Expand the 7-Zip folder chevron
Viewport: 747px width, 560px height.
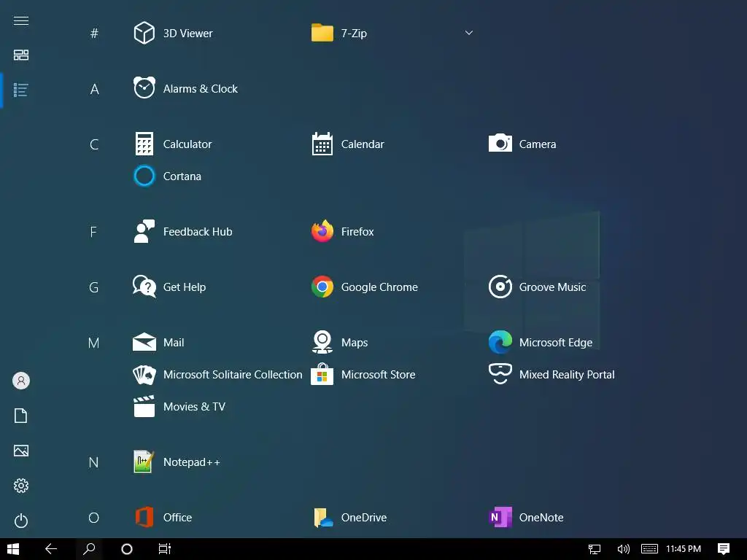(469, 33)
